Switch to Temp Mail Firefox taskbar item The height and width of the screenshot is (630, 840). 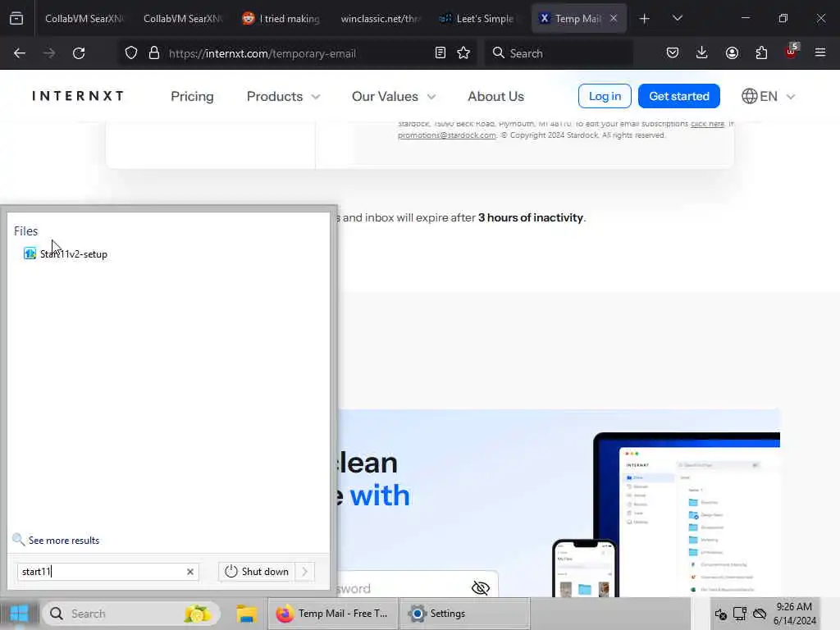332,614
